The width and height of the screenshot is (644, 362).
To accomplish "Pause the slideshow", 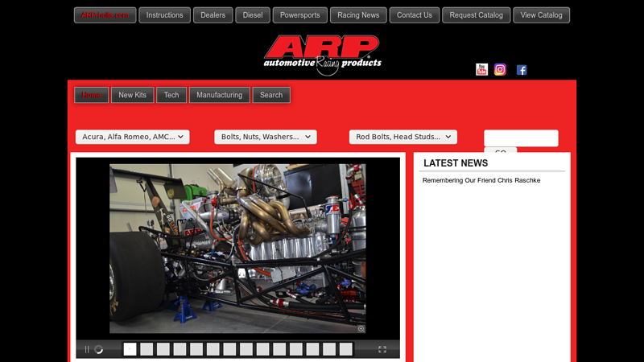I will tap(87, 349).
